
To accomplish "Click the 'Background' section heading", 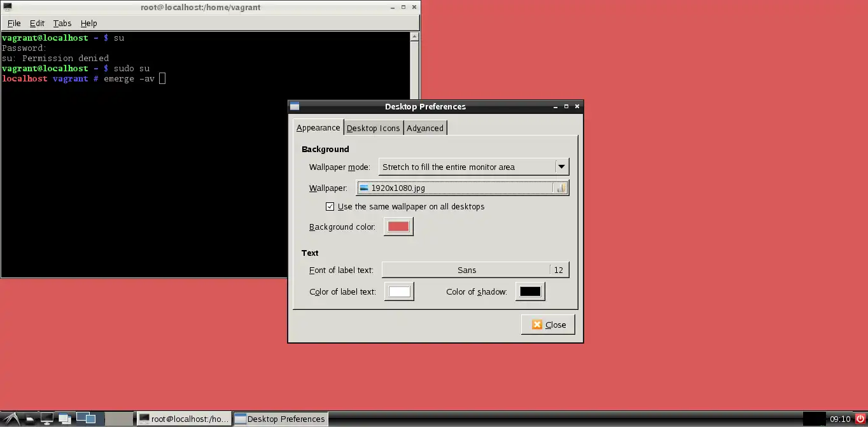I will (325, 149).
